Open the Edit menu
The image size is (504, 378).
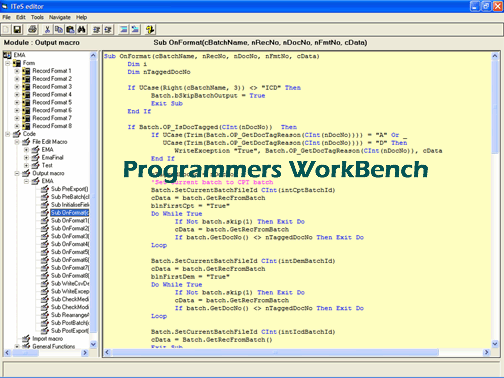point(21,17)
